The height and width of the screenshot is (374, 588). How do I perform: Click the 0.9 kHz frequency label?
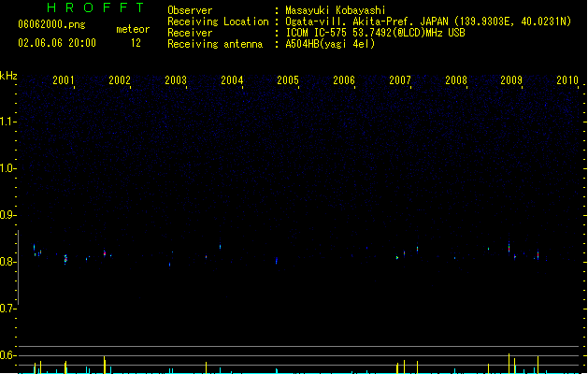(x=7, y=215)
